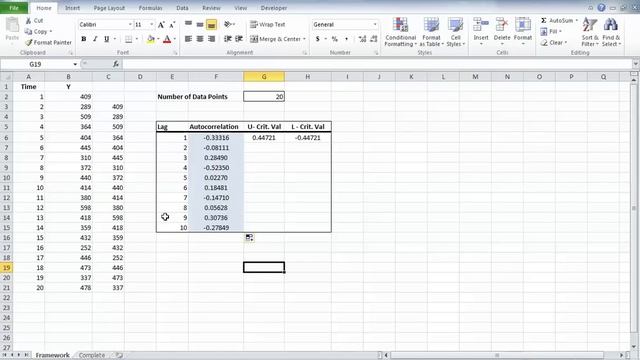The width and height of the screenshot is (640, 360).
Task: Open the Name Box dropdown arrow
Action: (75, 64)
